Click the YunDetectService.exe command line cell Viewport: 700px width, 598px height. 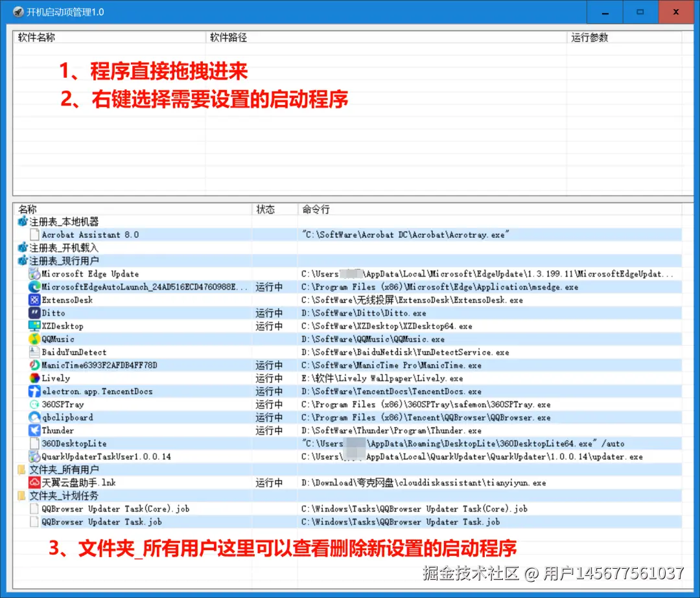pyautogui.click(x=405, y=352)
